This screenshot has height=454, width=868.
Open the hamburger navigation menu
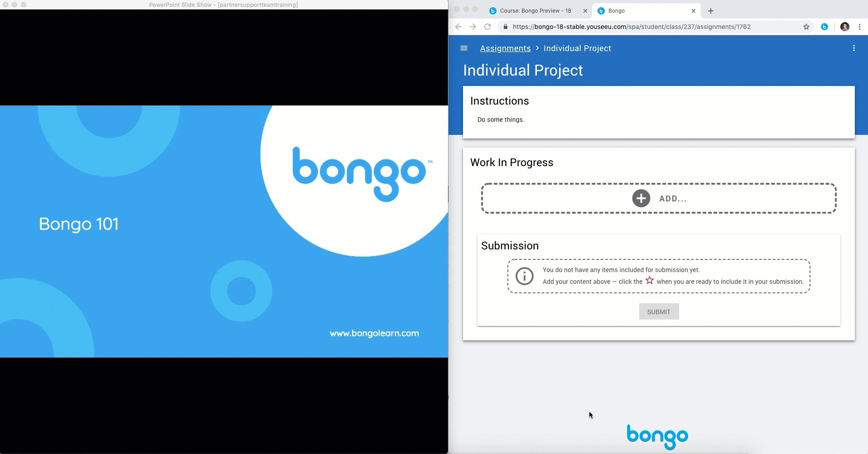pyautogui.click(x=463, y=48)
